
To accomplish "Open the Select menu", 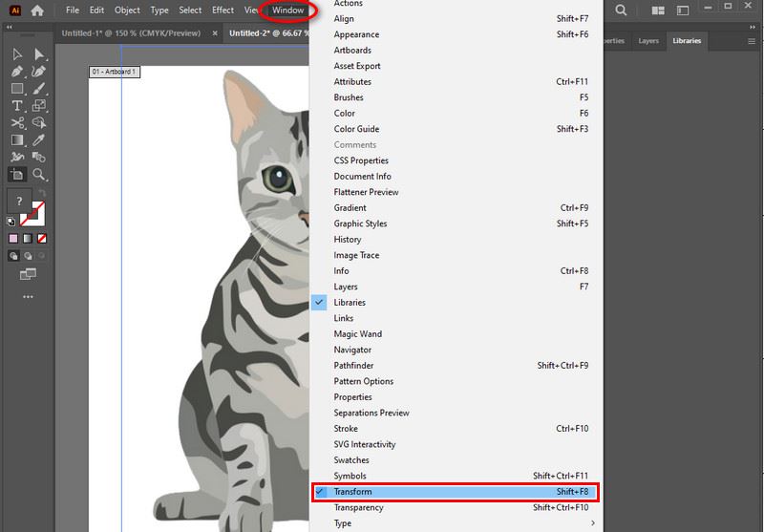I will coord(190,10).
